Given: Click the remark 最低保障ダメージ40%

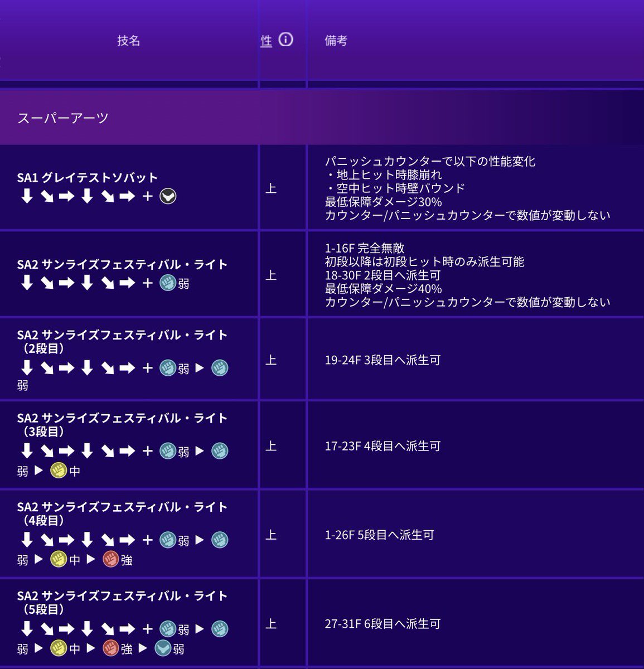Looking at the screenshot, I should pos(383,289).
